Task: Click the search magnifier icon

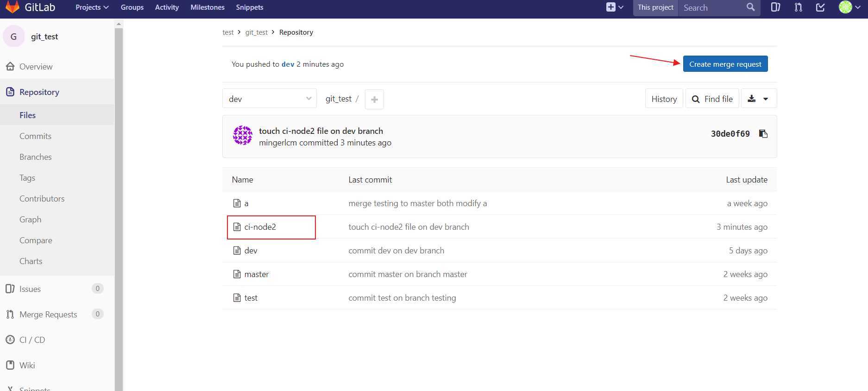Action: point(750,7)
